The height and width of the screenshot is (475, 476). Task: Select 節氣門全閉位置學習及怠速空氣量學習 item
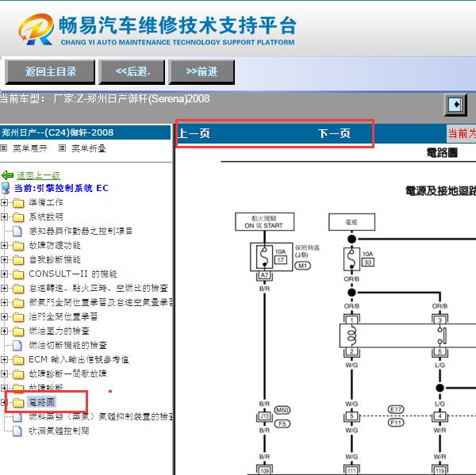tap(101, 302)
